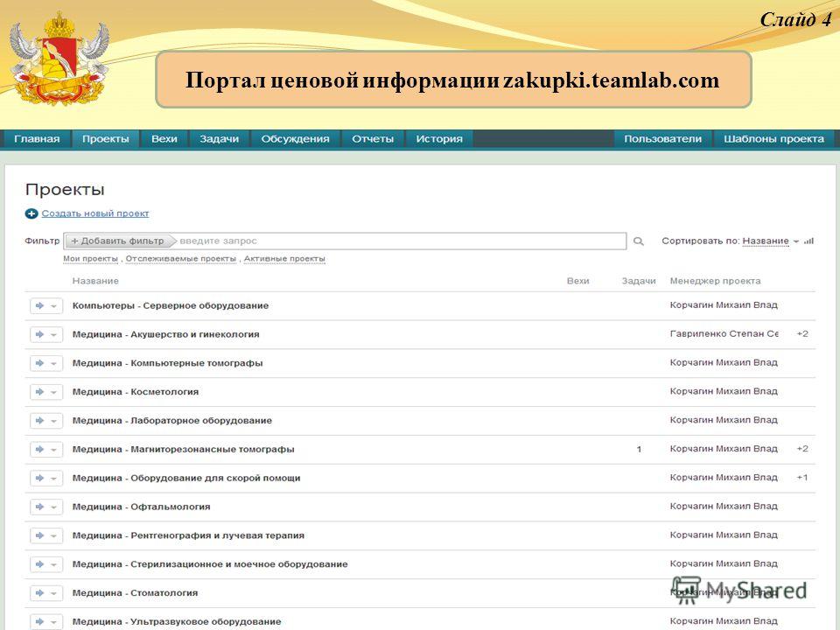Click the plus icon next to Создать новый проект

point(31,213)
